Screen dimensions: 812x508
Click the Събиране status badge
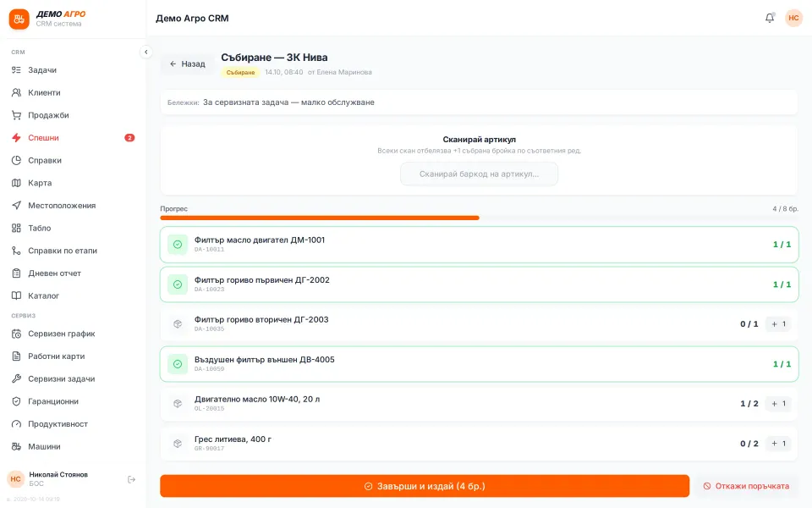[x=240, y=73]
